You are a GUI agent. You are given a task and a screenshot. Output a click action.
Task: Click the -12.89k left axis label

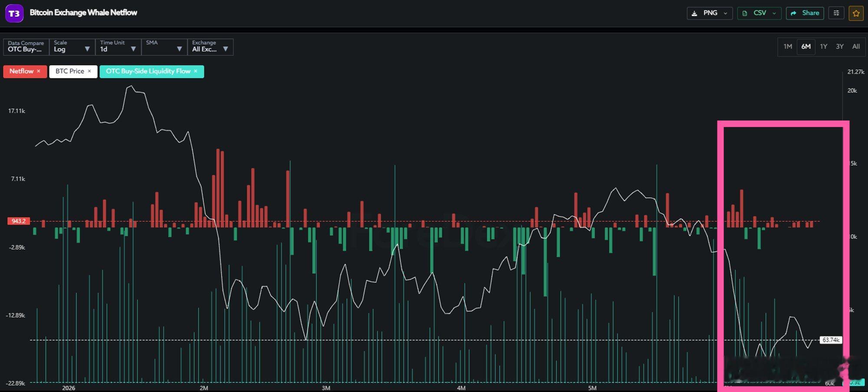click(16, 315)
